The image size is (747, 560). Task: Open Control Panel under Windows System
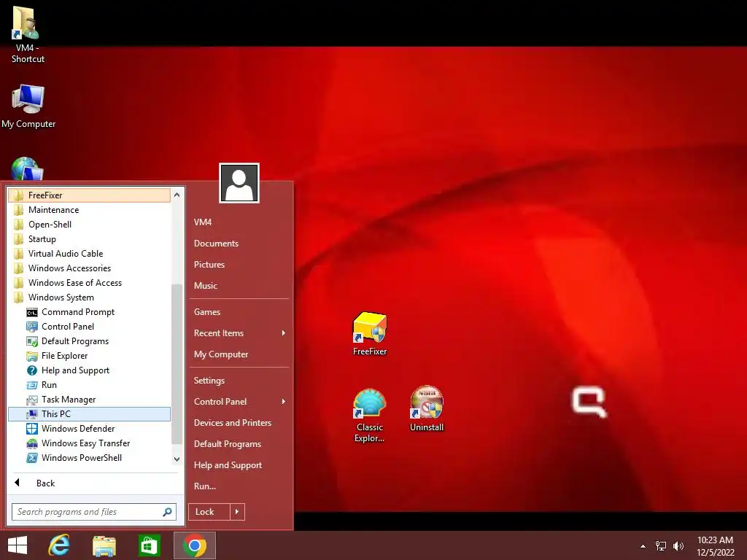pyautogui.click(x=89, y=327)
